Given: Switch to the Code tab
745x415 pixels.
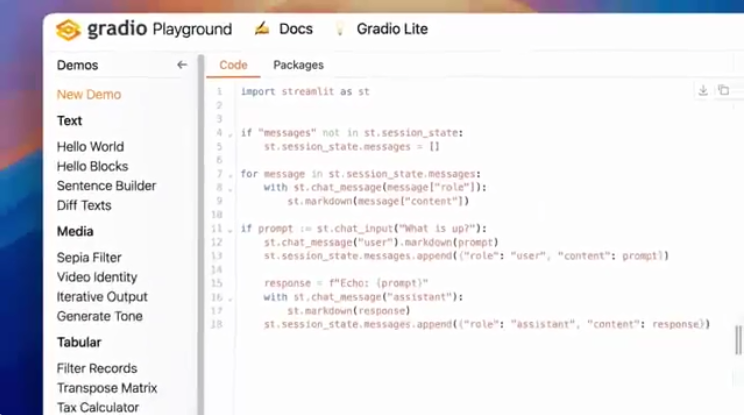Looking at the screenshot, I should [233, 65].
